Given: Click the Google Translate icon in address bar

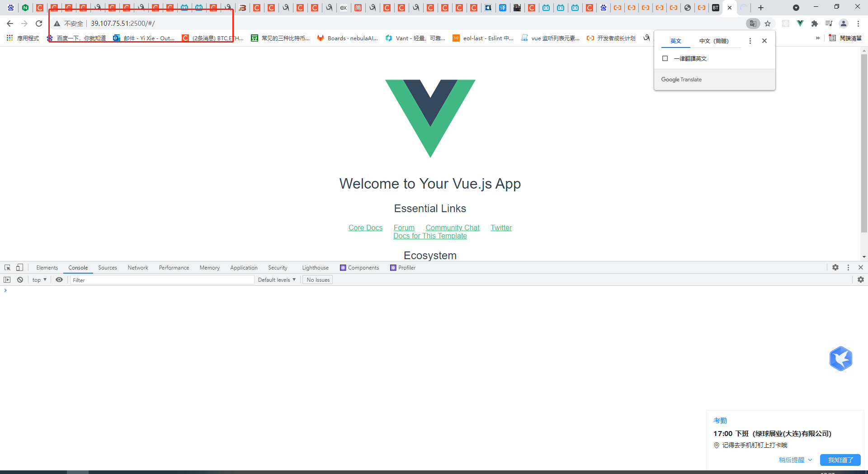Looking at the screenshot, I should coord(753,24).
